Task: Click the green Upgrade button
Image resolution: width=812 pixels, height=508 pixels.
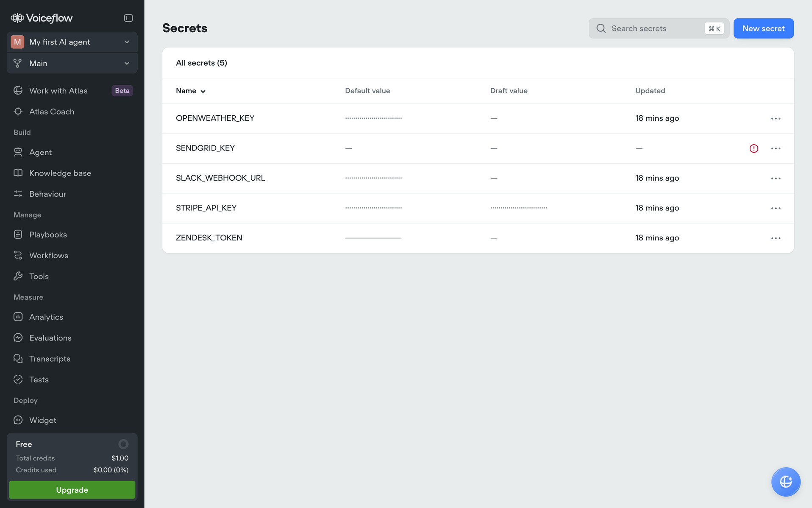Action: 72,490
